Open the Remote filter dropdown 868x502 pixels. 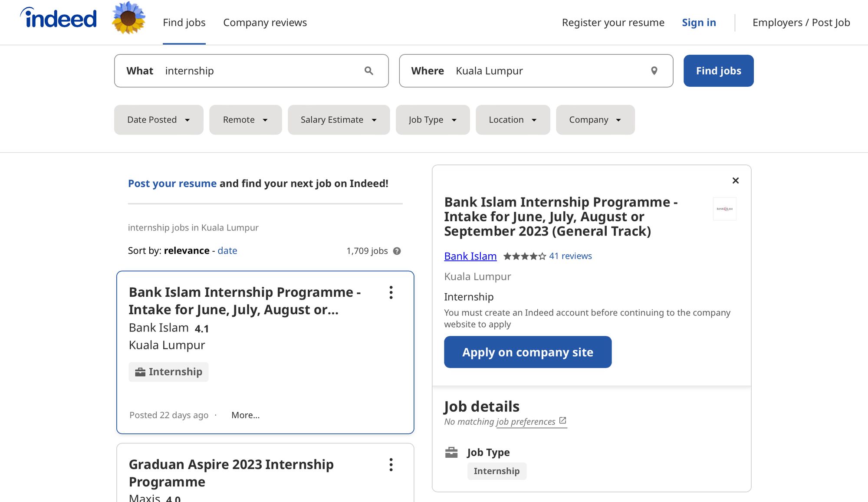245,120
